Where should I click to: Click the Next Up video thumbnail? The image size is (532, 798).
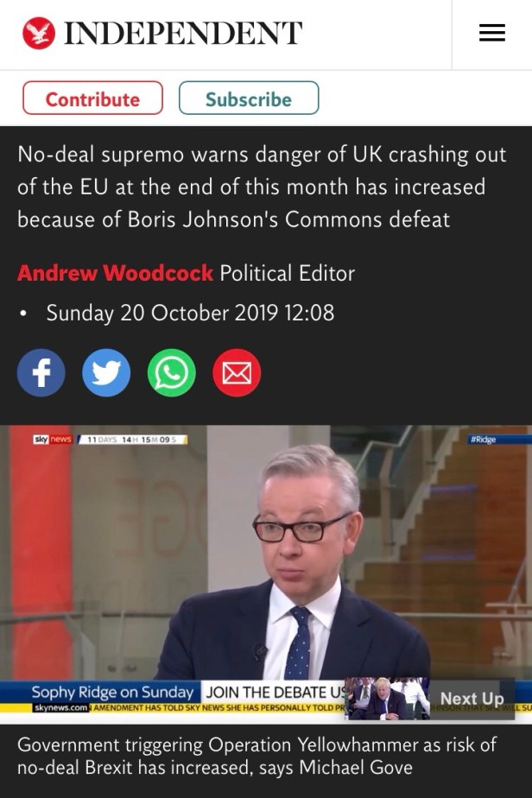point(388,699)
